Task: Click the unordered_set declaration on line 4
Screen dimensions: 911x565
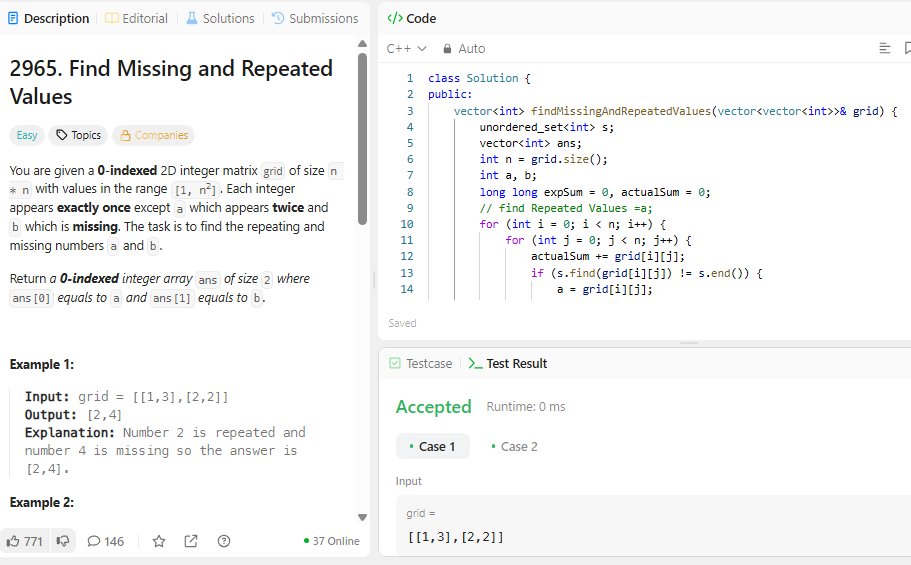Action: (x=547, y=127)
